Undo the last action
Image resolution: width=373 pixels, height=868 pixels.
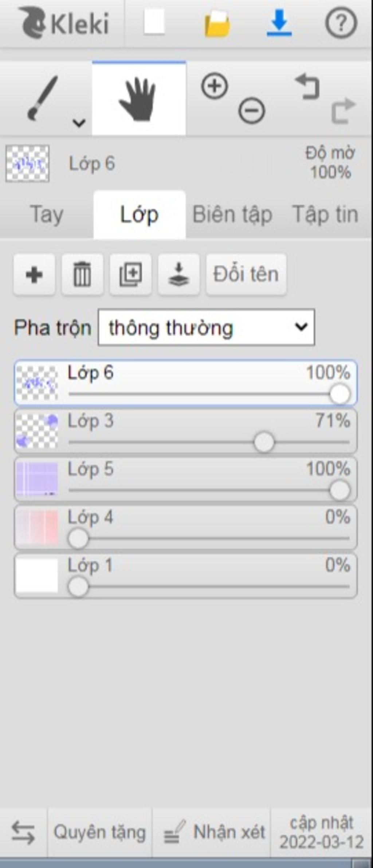(307, 87)
